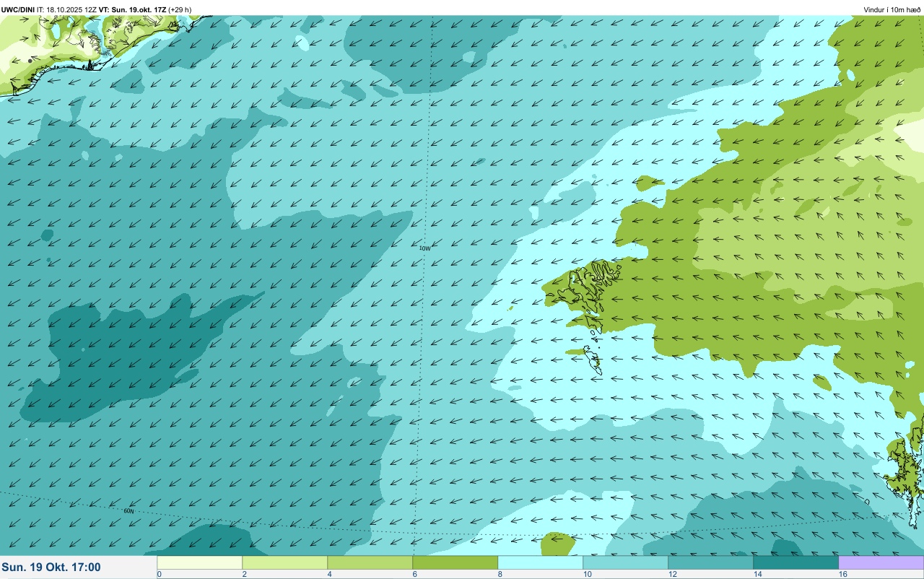The width and height of the screenshot is (924, 579).
Task: Click the '(+29 h)' forecast offset text
Action: tap(180, 9)
